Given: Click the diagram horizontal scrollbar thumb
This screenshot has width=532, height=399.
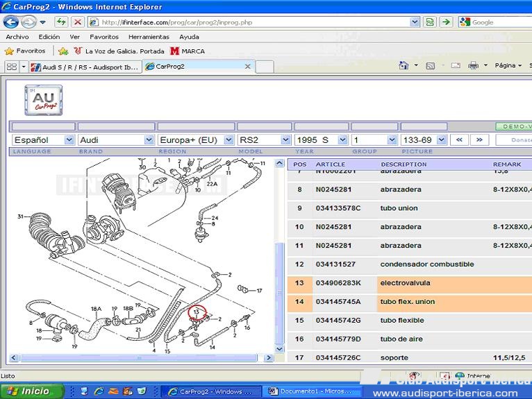Looking at the screenshot, I should [x=139, y=357].
